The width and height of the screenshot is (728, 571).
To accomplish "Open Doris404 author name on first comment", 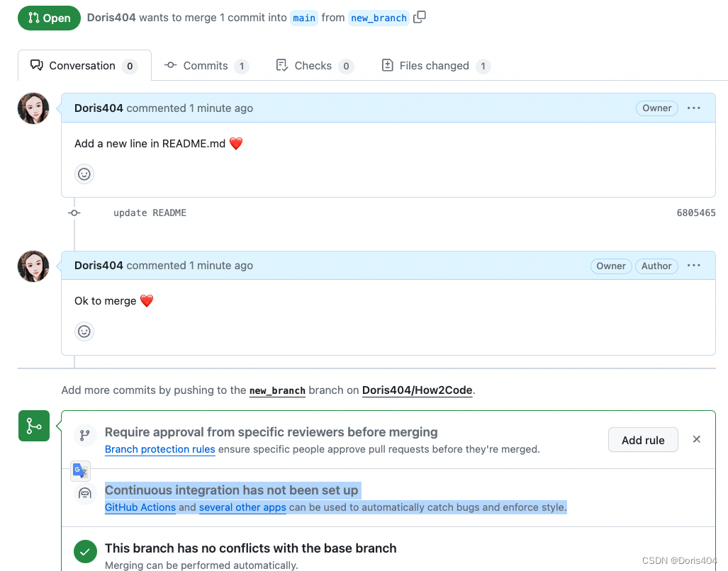I will click(x=99, y=108).
